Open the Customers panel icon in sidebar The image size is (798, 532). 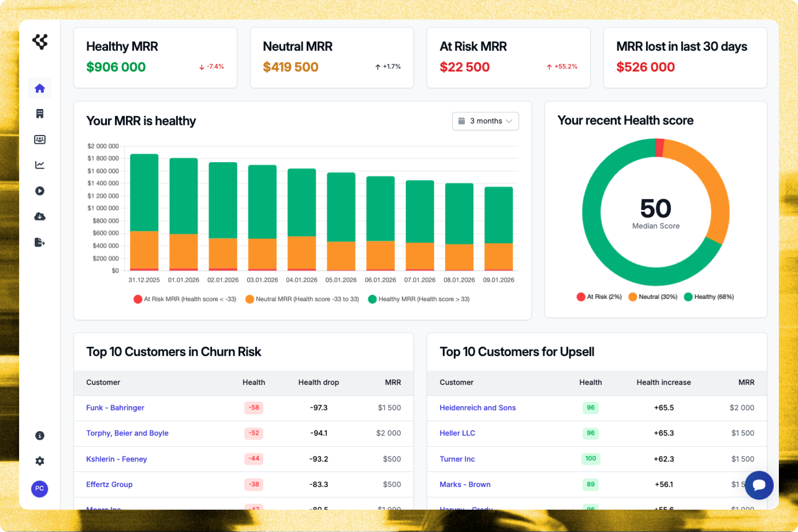40,139
